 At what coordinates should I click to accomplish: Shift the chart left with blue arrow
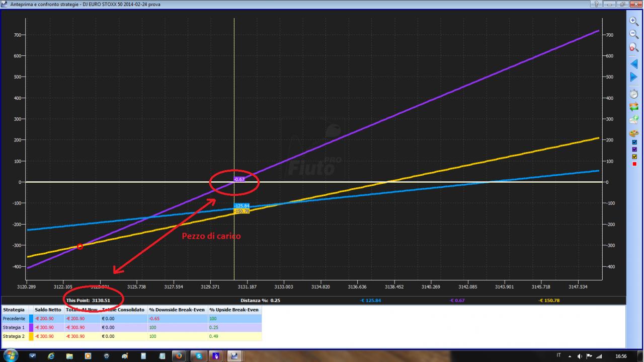[x=634, y=64]
